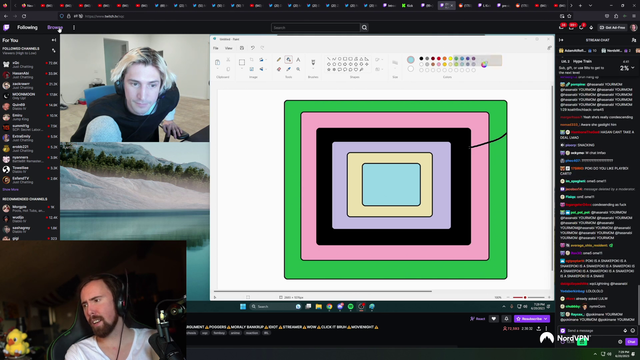Click the Get Ad-Free button

coord(612,28)
